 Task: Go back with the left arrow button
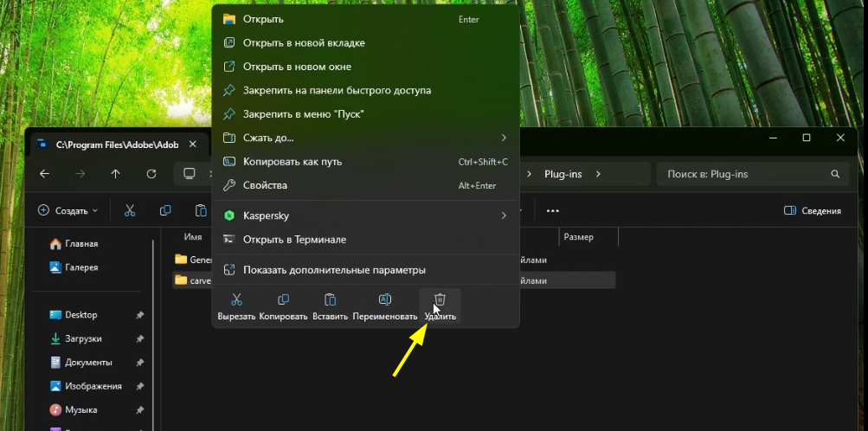pyautogui.click(x=44, y=174)
